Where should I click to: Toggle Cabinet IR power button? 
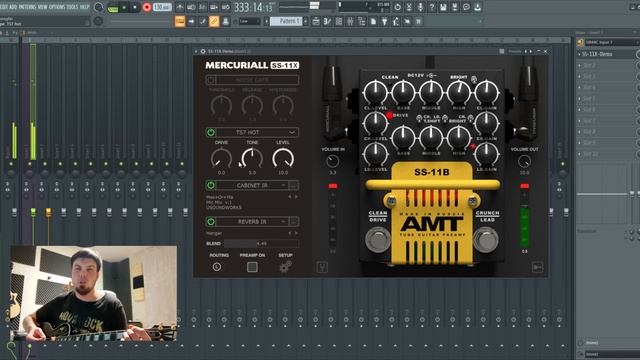pos(211,185)
